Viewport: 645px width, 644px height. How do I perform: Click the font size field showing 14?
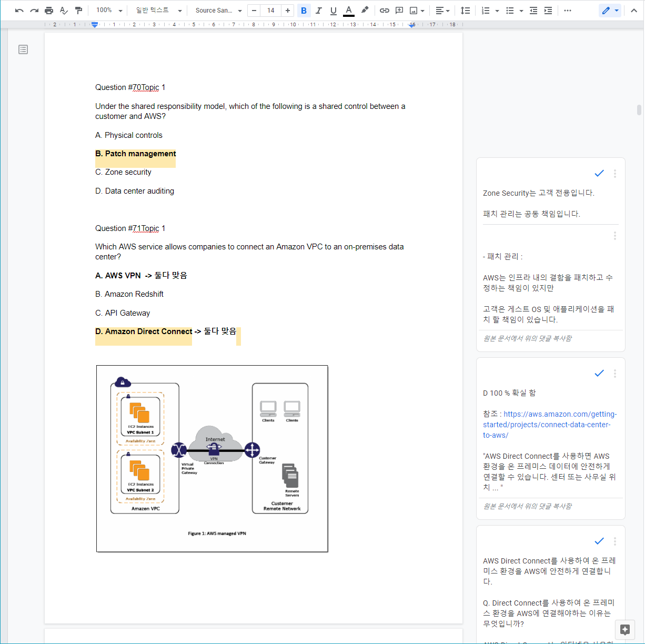coord(271,11)
